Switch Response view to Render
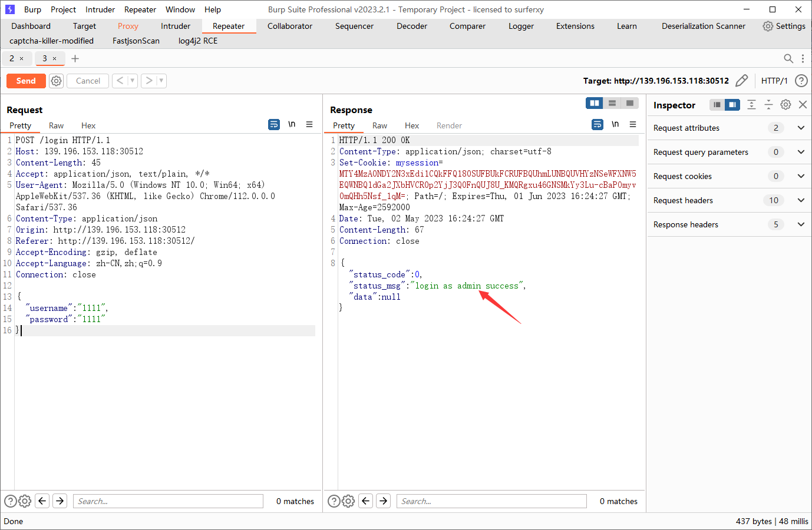 [x=449, y=125]
